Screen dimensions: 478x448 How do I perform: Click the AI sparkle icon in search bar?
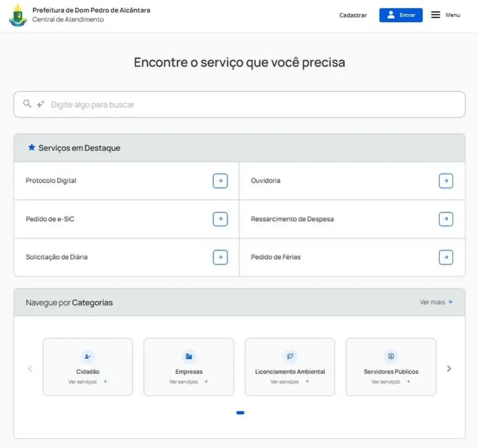40,105
